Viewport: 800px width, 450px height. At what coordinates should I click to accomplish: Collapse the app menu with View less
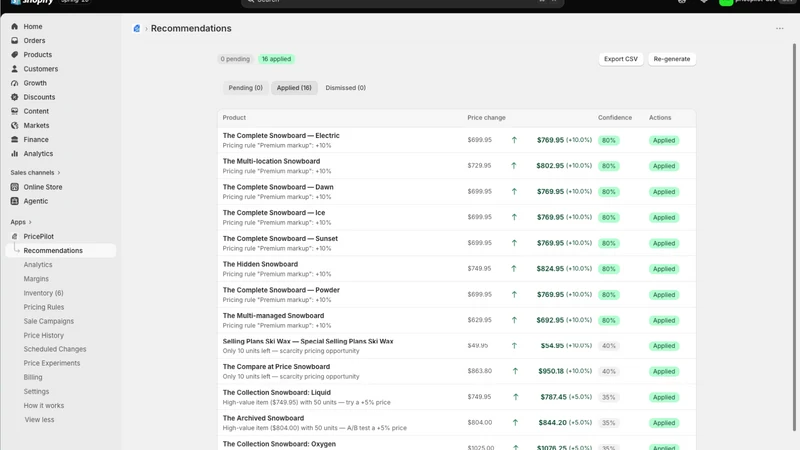pos(39,419)
